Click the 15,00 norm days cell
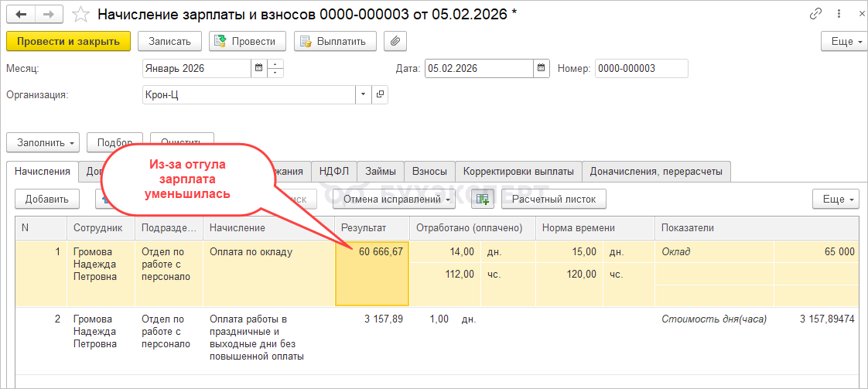868x389 pixels. pos(569,252)
